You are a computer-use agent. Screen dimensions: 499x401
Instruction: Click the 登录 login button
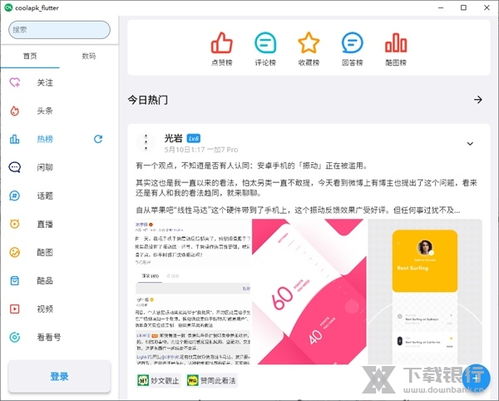pos(59,377)
